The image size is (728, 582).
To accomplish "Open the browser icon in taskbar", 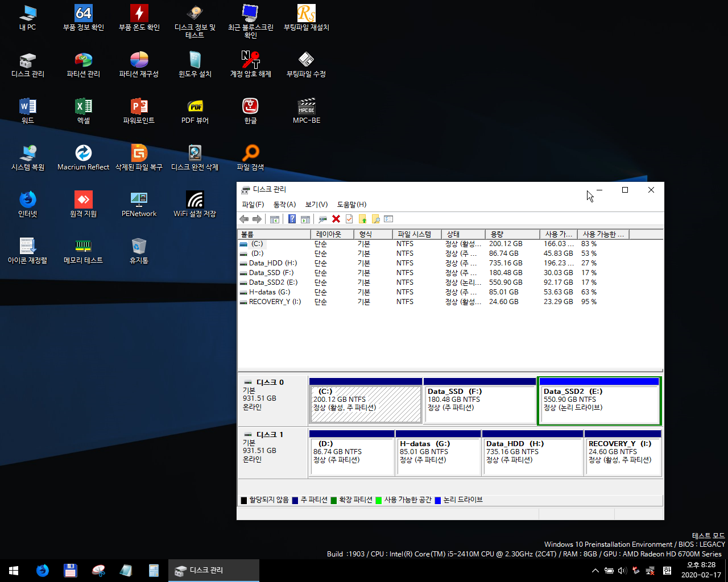I will click(43, 571).
